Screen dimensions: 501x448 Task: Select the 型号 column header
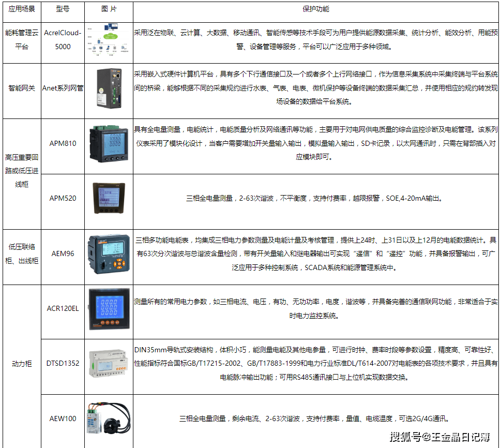63,9
